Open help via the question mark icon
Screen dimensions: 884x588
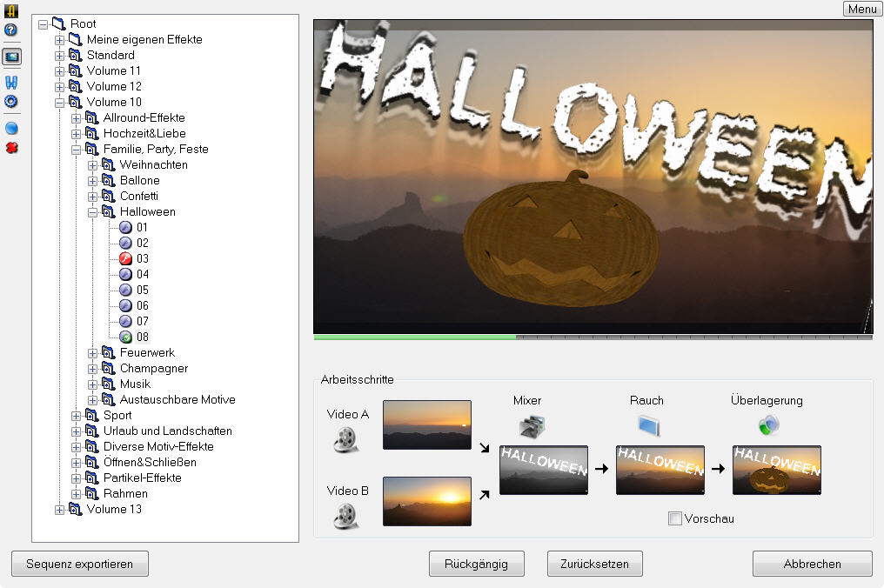coord(11,30)
